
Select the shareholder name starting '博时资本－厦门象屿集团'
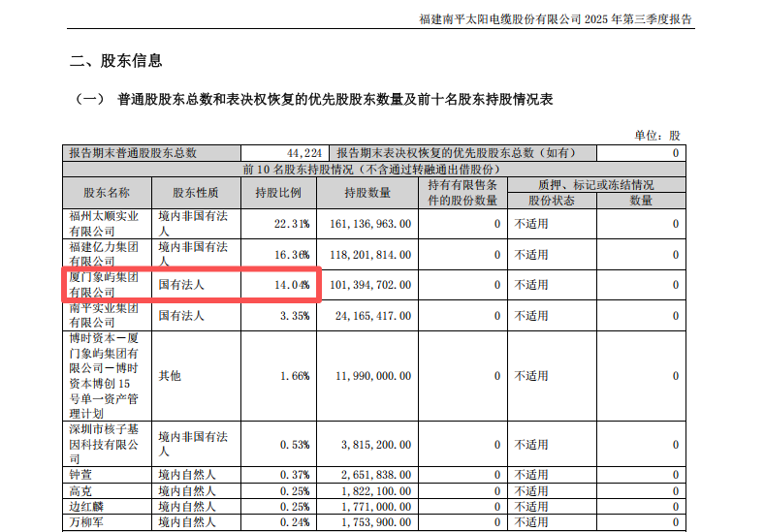[104, 376]
